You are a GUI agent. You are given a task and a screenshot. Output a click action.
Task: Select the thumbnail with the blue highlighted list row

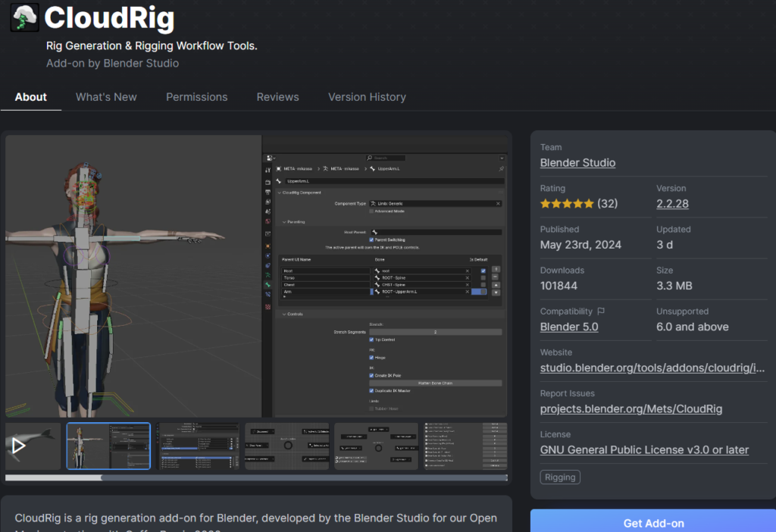tap(198, 446)
